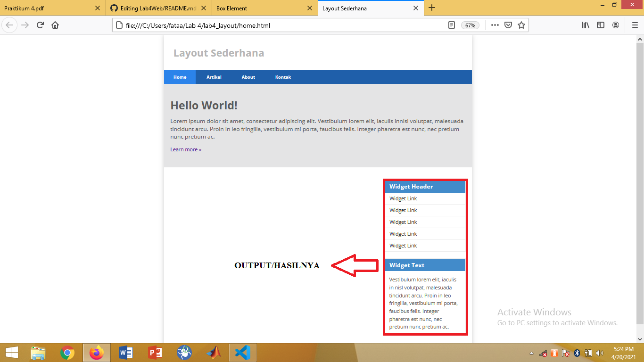Image resolution: width=644 pixels, height=362 pixels.
Task: Open the Firefox account profile icon
Action: [x=615, y=25]
